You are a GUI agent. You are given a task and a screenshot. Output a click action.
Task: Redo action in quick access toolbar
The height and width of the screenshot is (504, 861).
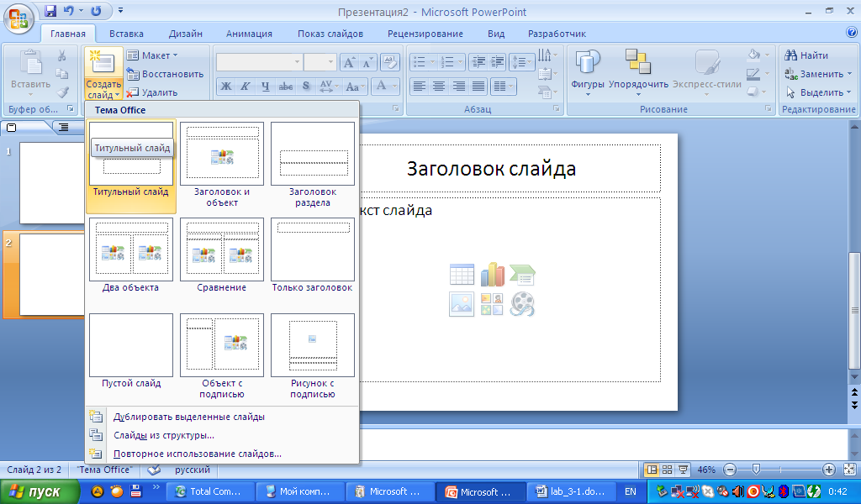(x=96, y=11)
